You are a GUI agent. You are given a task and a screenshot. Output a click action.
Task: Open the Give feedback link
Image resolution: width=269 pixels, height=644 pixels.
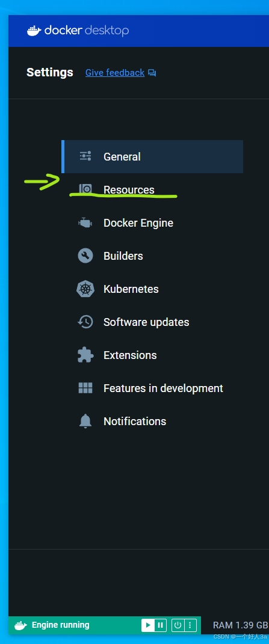pyautogui.click(x=115, y=73)
